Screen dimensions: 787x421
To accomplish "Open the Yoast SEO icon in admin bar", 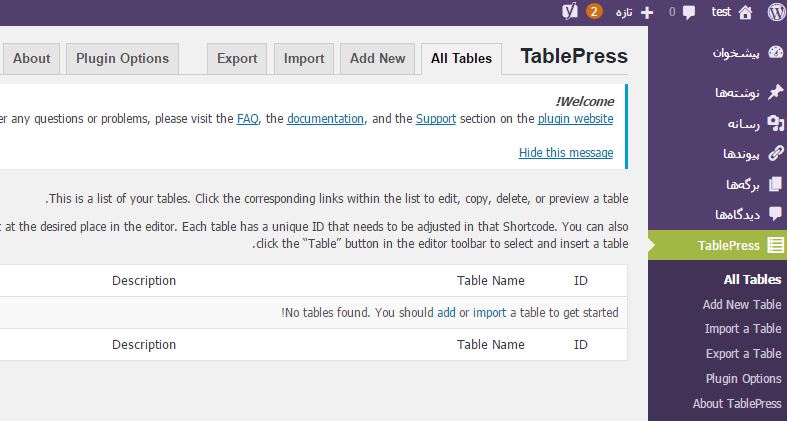I will (570, 12).
